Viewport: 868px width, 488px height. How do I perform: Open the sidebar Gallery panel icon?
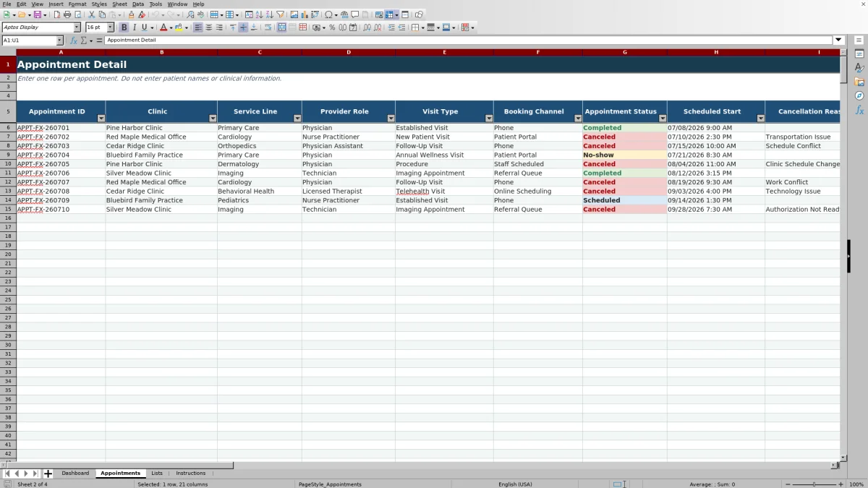859,82
